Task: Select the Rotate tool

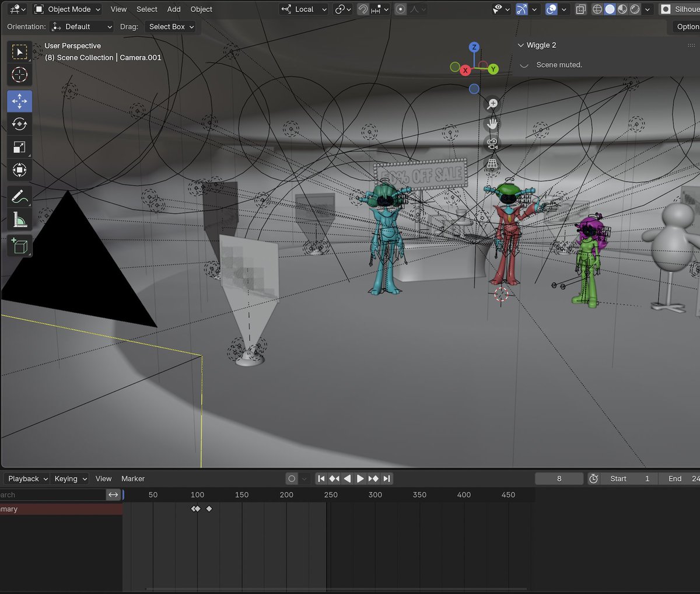Action: point(19,124)
